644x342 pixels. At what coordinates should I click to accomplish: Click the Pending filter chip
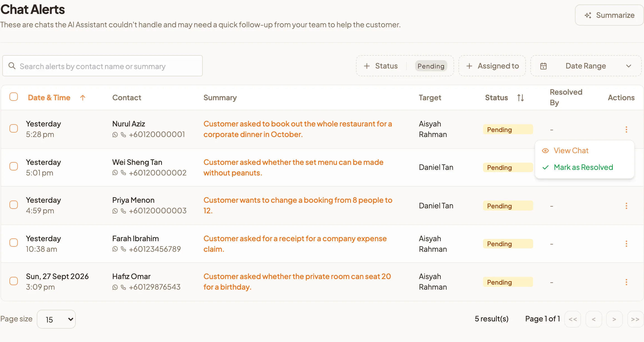point(431,66)
